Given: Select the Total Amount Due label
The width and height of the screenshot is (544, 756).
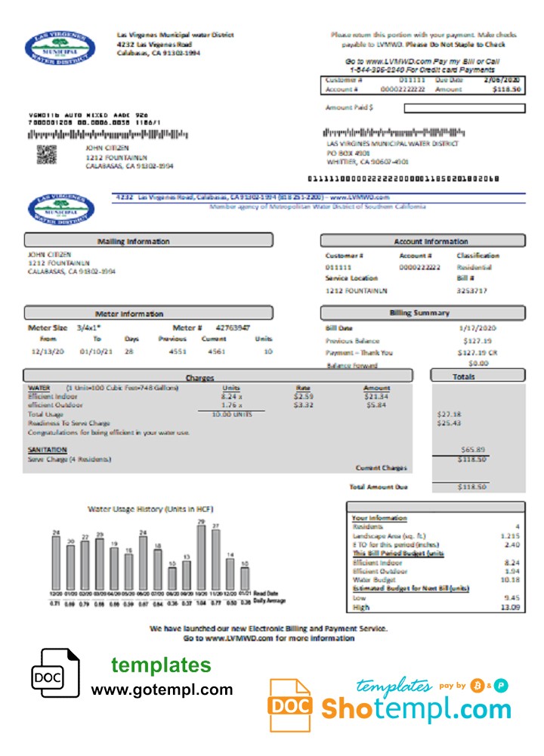Looking at the screenshot, I should click(x=379, y=487).
